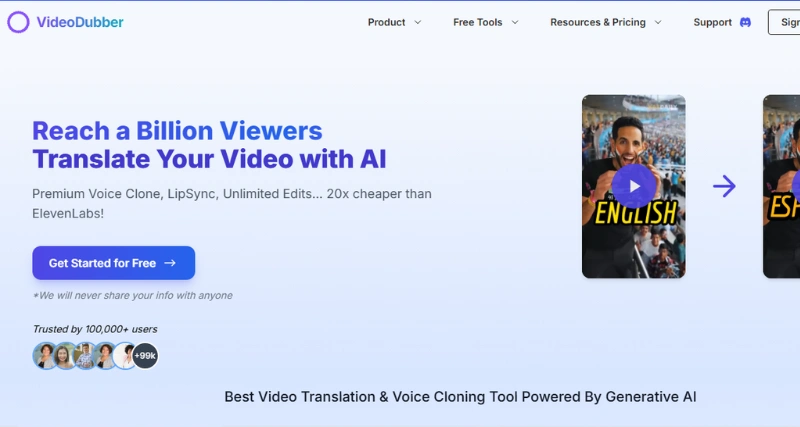
Task: Click the +99k users badge
Action: point(145,356)
